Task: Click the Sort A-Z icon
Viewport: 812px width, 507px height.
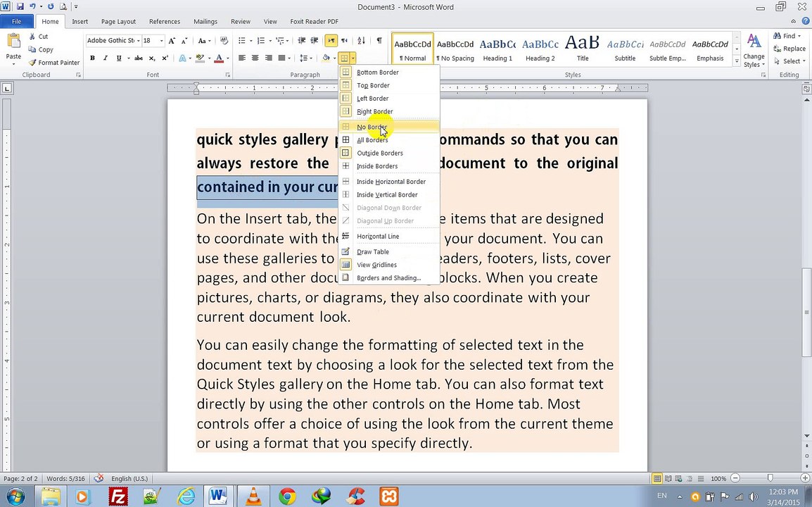Action: tap(362, 40)
